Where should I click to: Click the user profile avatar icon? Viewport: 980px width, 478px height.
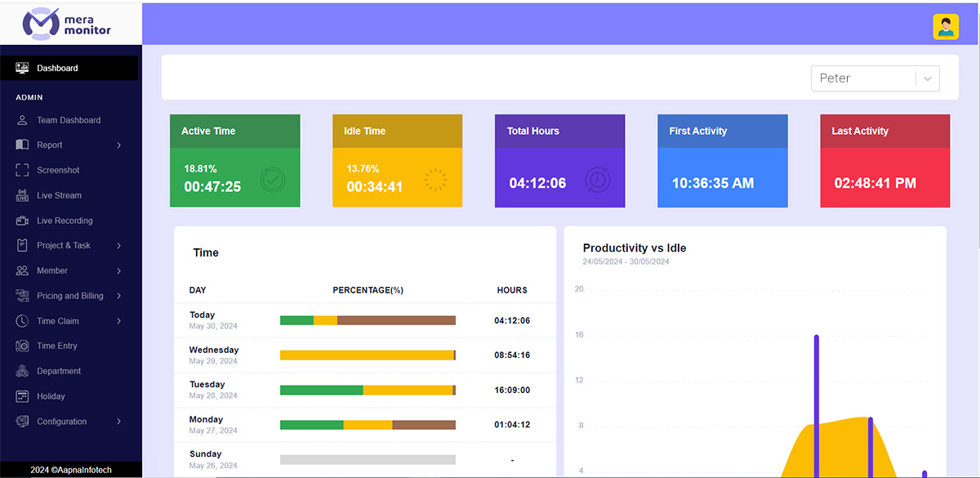tap(946, 27)
